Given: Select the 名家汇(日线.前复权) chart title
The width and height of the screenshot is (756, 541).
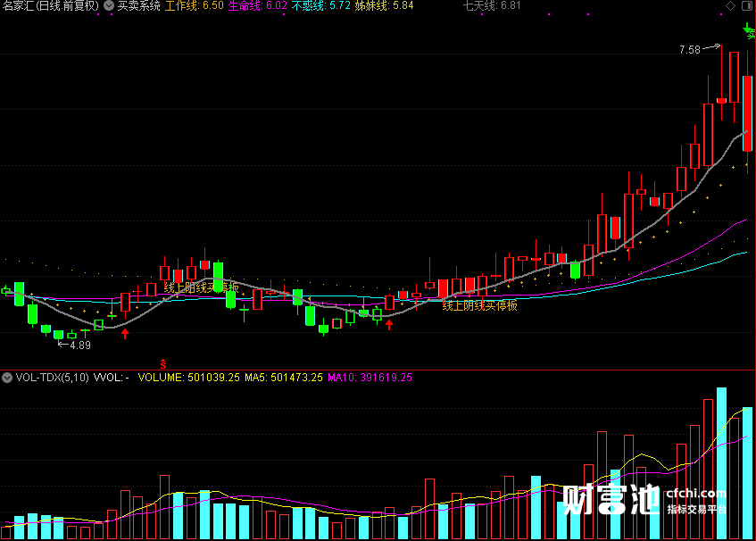Looking at the screenshot, I should 51,5.
